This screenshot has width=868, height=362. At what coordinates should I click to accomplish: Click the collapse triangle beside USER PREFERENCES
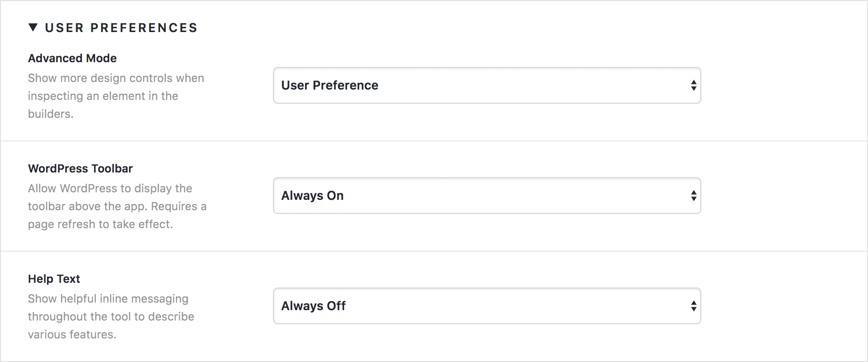coord(32,28)
